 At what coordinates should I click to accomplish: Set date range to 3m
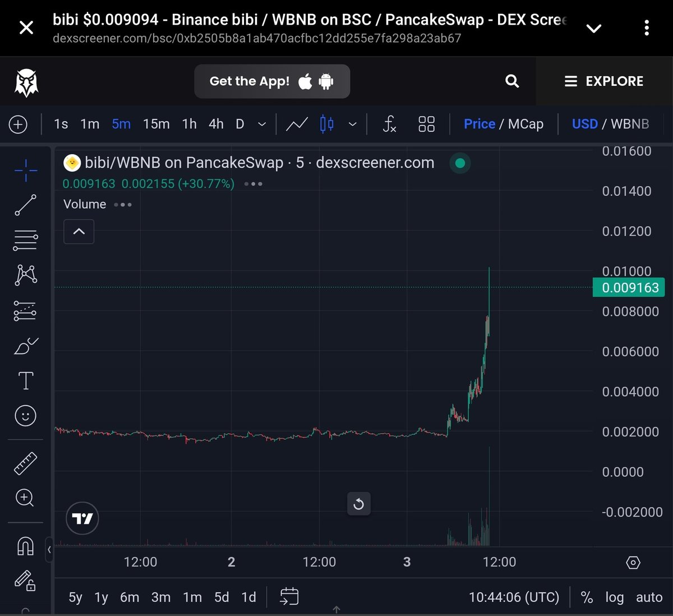[161, 597]
